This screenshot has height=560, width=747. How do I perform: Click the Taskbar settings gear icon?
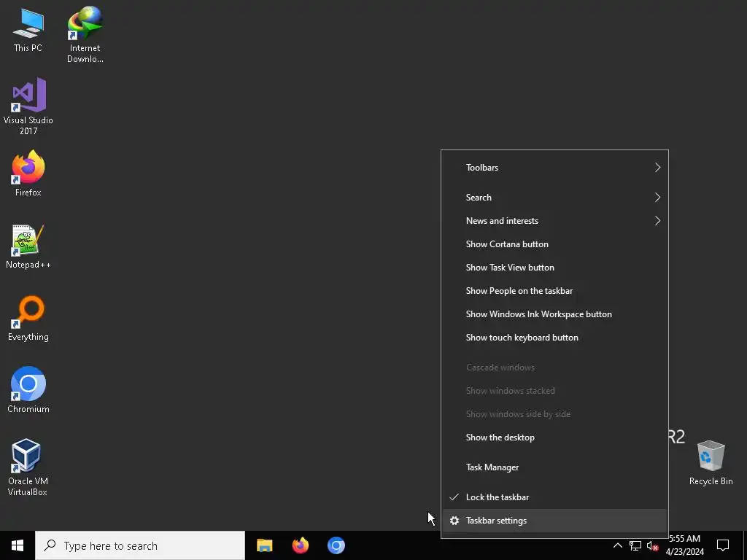click(x=454, y=521)
